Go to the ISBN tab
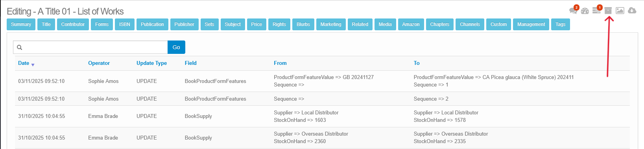The width and height of the screenshot is (644, 149). [125, 24]
